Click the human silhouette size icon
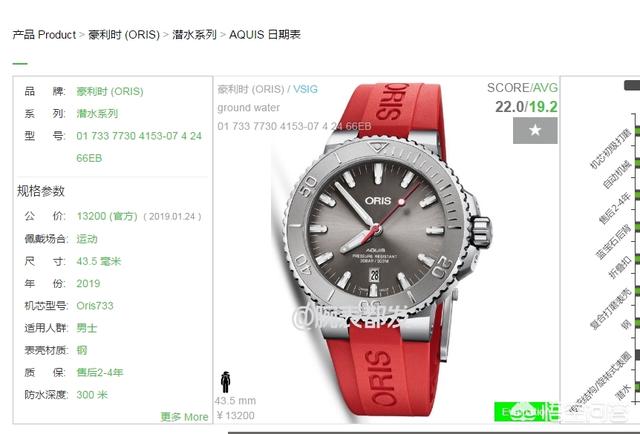 tap(225, 382)
